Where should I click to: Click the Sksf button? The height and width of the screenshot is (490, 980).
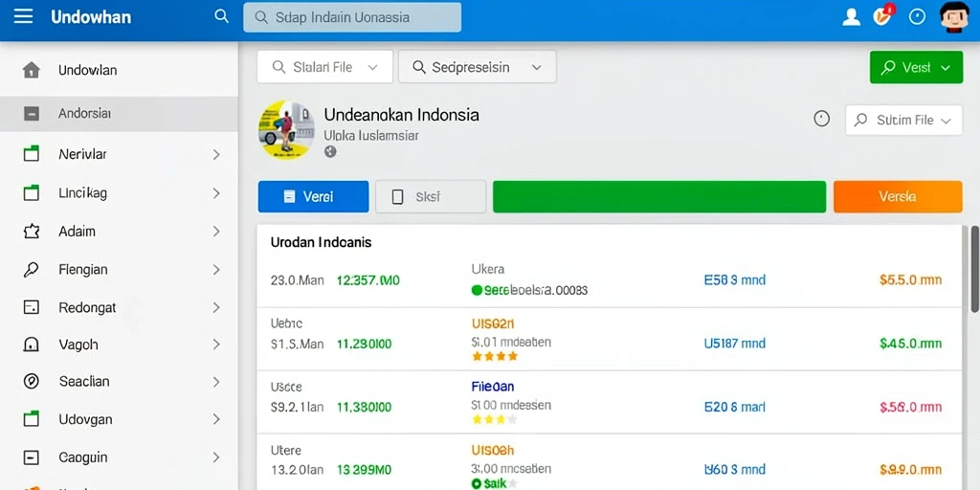click(x=431, y=197)
